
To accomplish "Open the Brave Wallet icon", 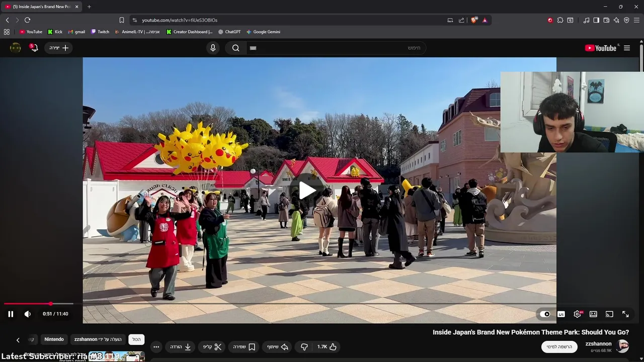I will [606, 20].
